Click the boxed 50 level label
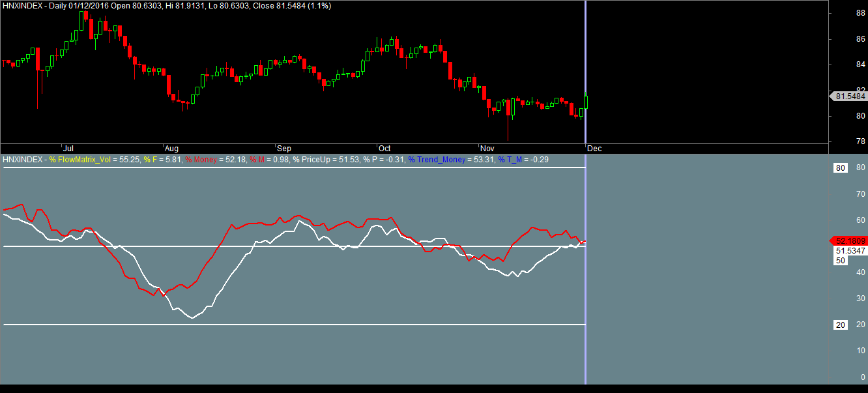The height and width of the screenshot is (393, 868). pos(841,261)
